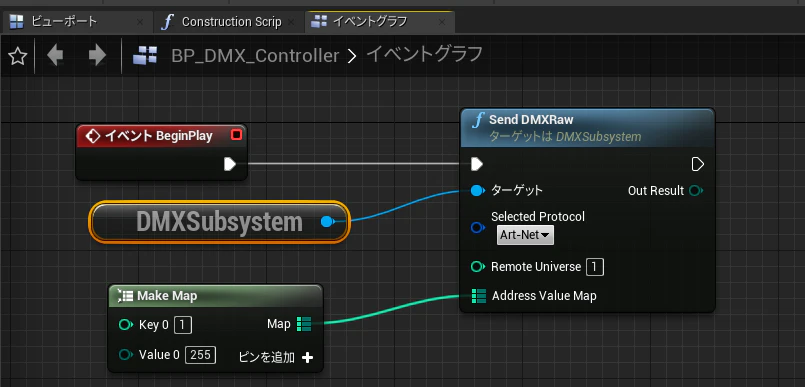Click the Map output pin
This screenshot has height=387, width=805.
click(304, 324)
